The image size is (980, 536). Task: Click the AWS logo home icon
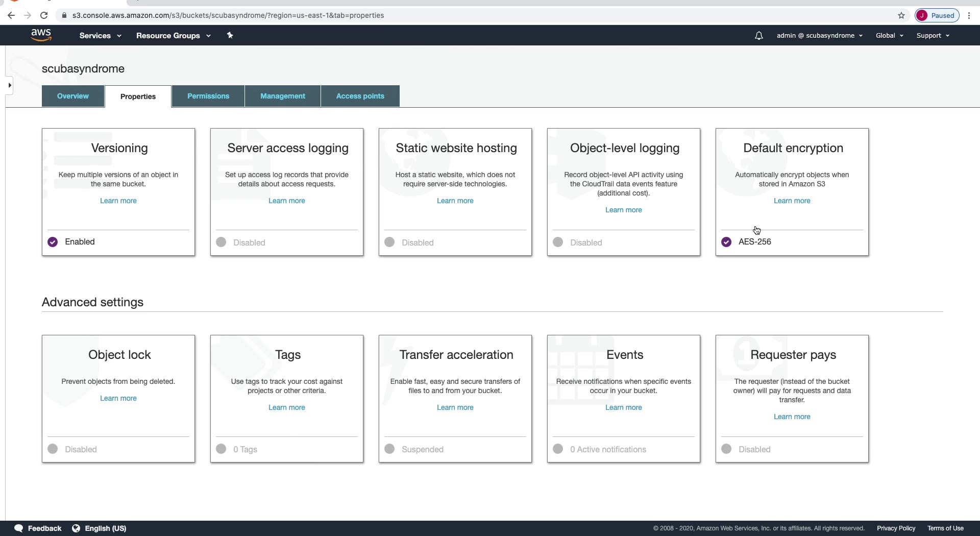click(x=41, y=35)
